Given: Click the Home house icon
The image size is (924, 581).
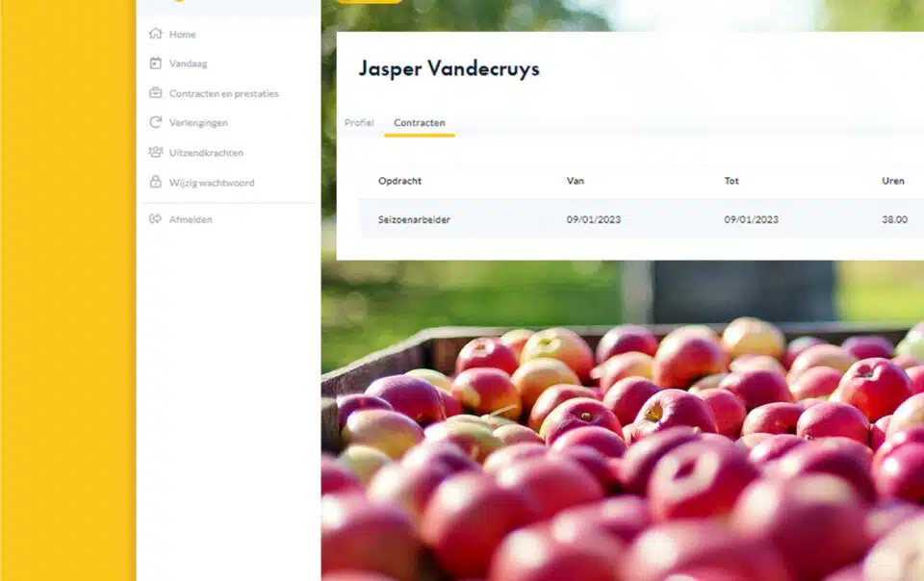Looking at the screenshot, I should pos(156,34).
